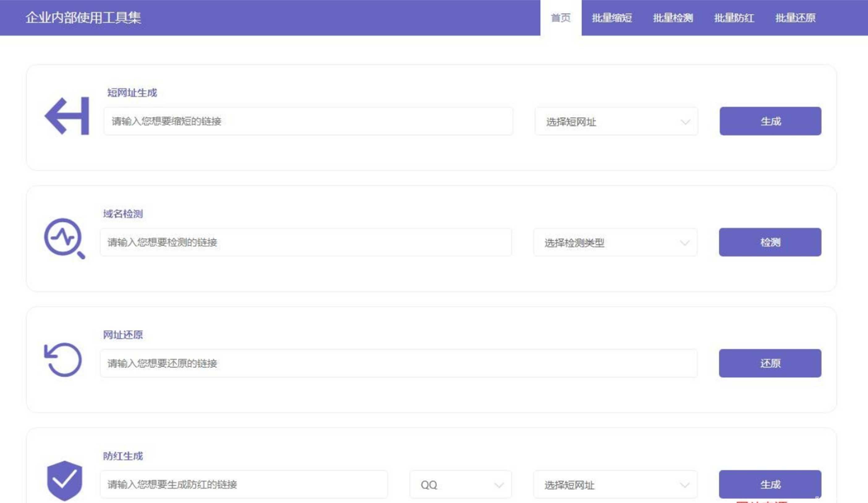Click 生成 button in 短网址生成 card

[x=771, y=121]
